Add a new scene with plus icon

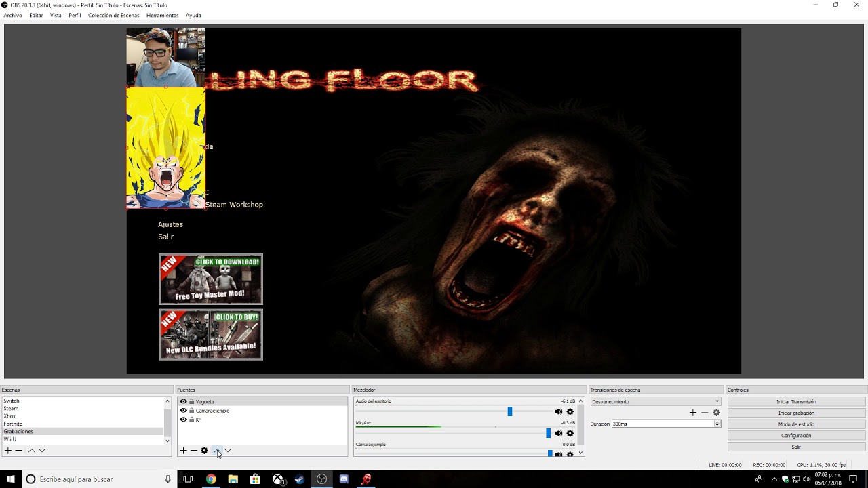point(8,451)
